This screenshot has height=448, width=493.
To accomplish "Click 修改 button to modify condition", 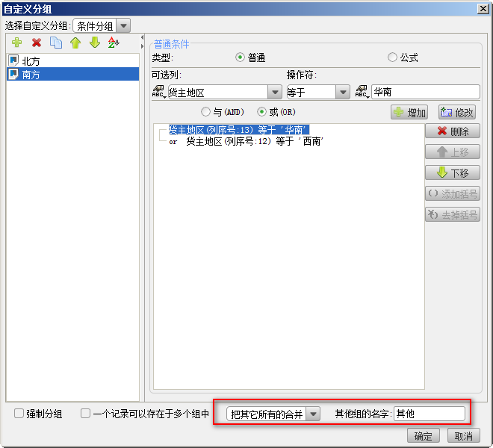I will coord(457,112).
